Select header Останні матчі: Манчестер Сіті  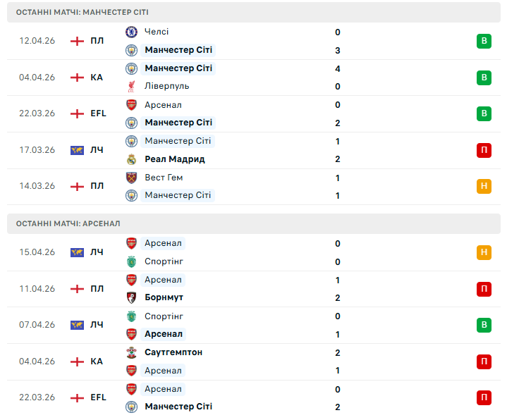pos(83,12)
